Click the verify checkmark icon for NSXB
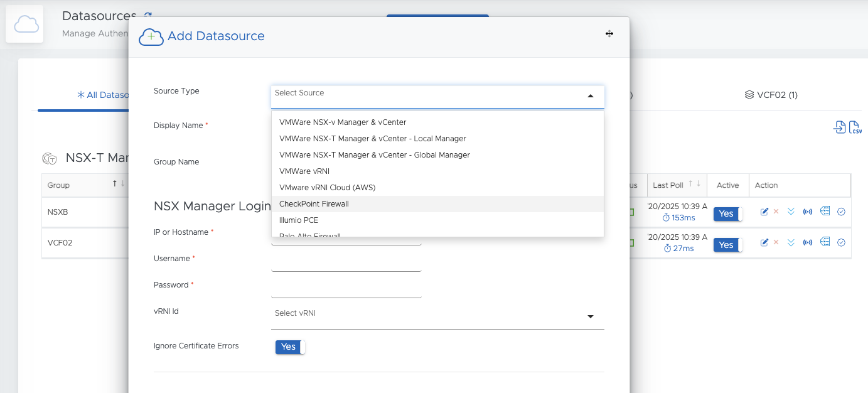Screen dimensions: 868x393 tap(841, 212)
